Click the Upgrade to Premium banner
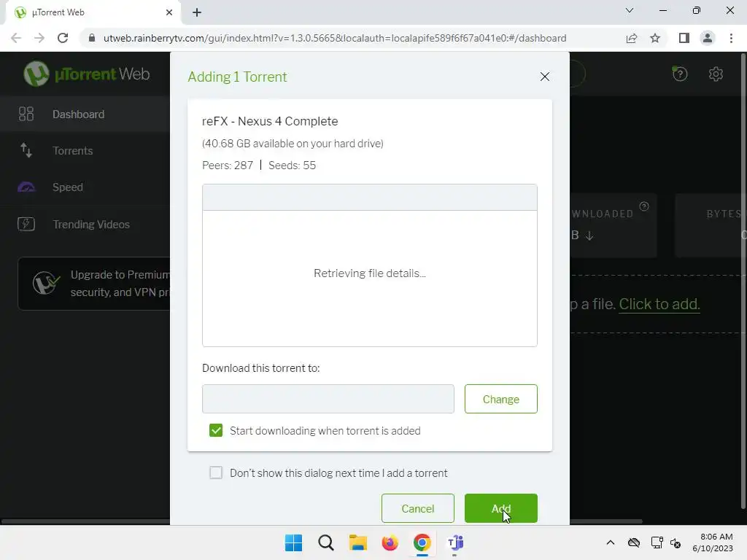Screen dimensions: 747x560 coord(94,284)
